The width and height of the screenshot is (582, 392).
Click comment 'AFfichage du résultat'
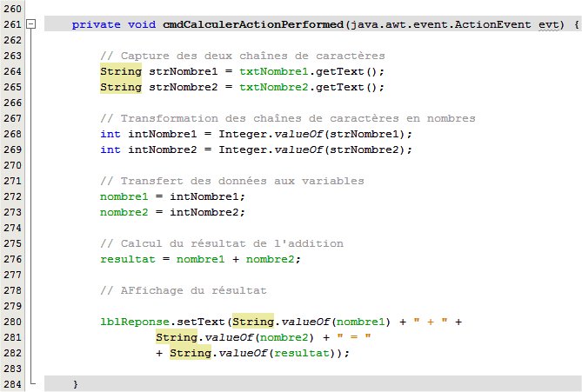184,290
